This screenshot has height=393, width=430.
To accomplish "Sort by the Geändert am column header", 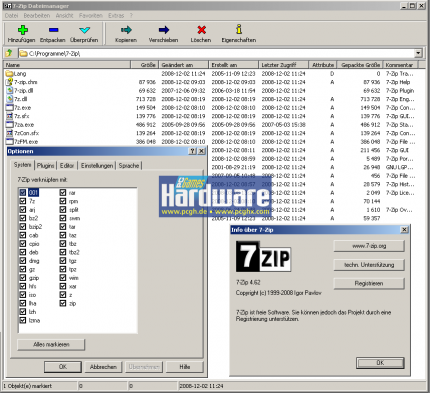I will pos(183,65).
